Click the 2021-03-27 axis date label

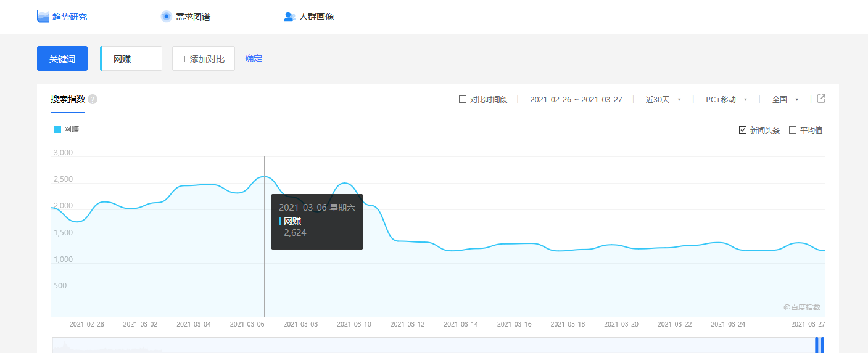808,324
